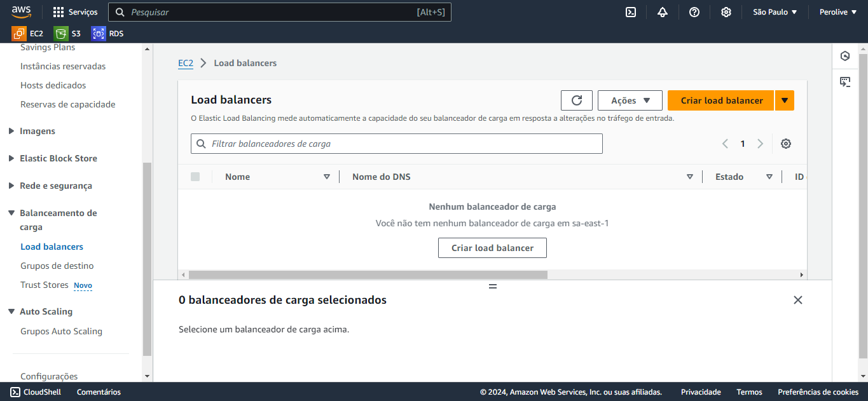868x401 pixels.
Task: Click the white Criar load balancer button
Action: click(492, 248)
